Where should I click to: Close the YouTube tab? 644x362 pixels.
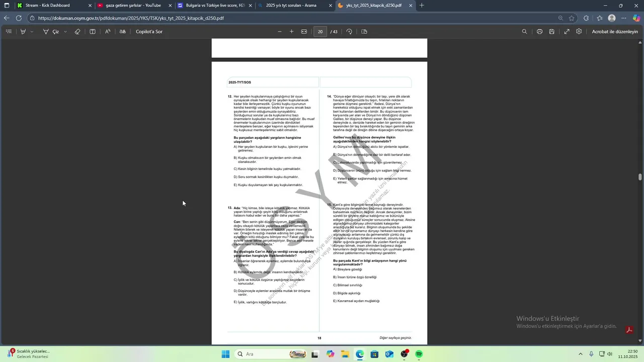pyautogui.click(x=171, y=6)
